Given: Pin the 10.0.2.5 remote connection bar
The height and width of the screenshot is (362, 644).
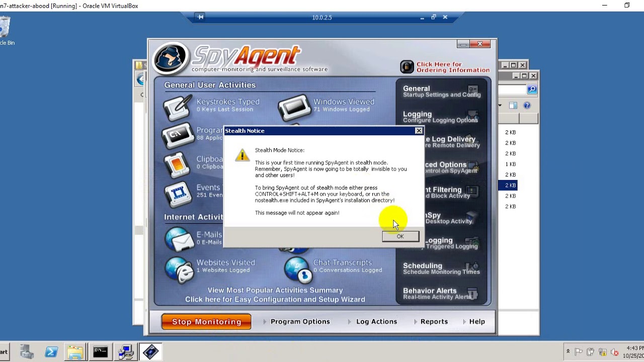Looking at the screenshot, I should coord(201,17).
